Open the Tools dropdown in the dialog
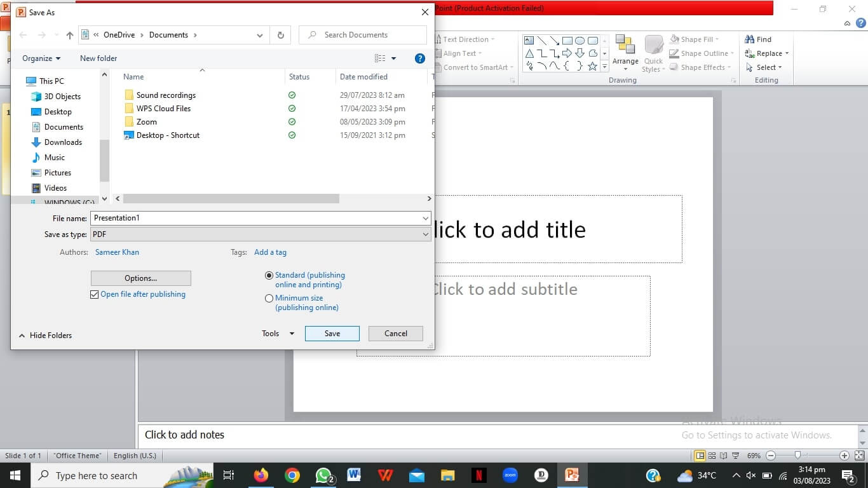The image size is (868, 488). tap(278, 333)
